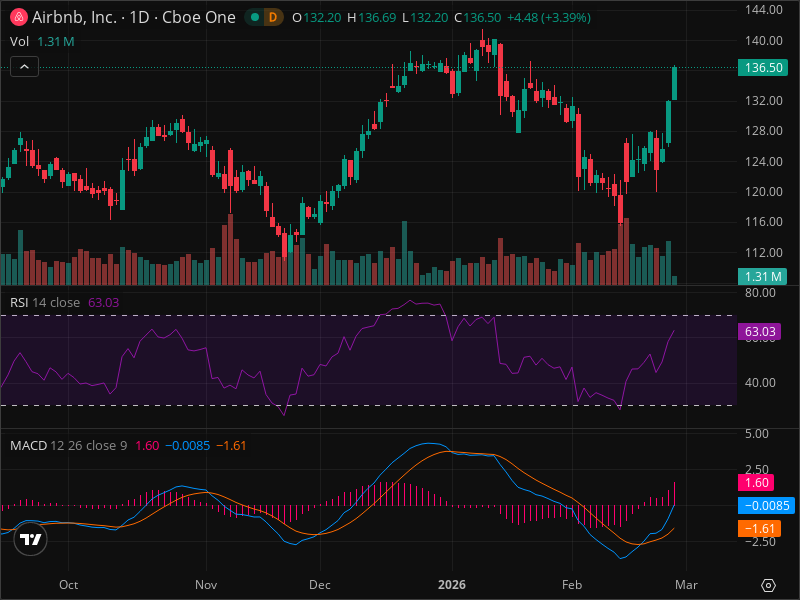Screen dimensions: 800x600
Task: Click the 63.03 RSI value label
Action: (x=760, y=332)
